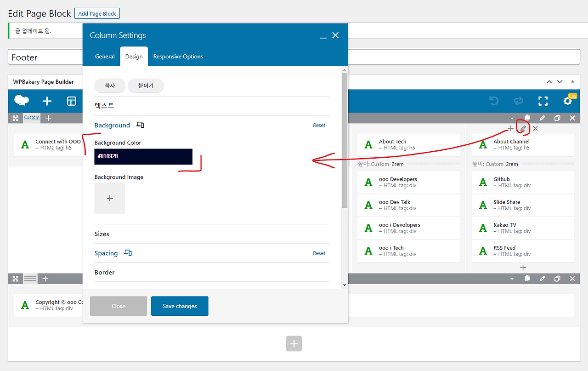Copy the Copyright row with the clipboard icon
Screen dimensions: 588x371
(x=527, y=279)
